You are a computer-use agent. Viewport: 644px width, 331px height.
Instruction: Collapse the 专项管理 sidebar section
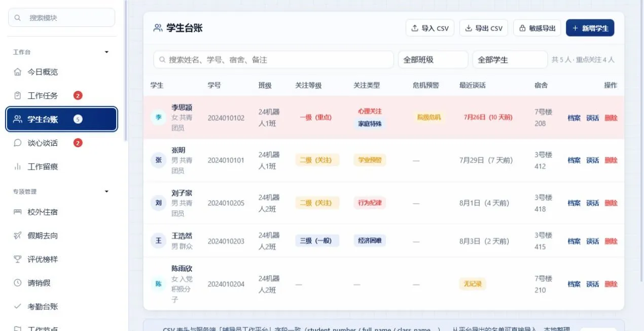pos(106,191)
